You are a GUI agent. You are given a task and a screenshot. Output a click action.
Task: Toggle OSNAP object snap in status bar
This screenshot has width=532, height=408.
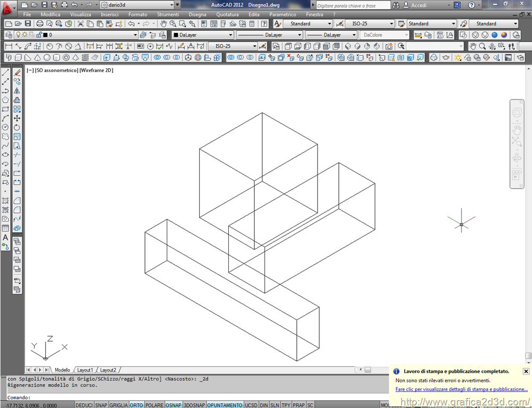click(x=173, y=405)
